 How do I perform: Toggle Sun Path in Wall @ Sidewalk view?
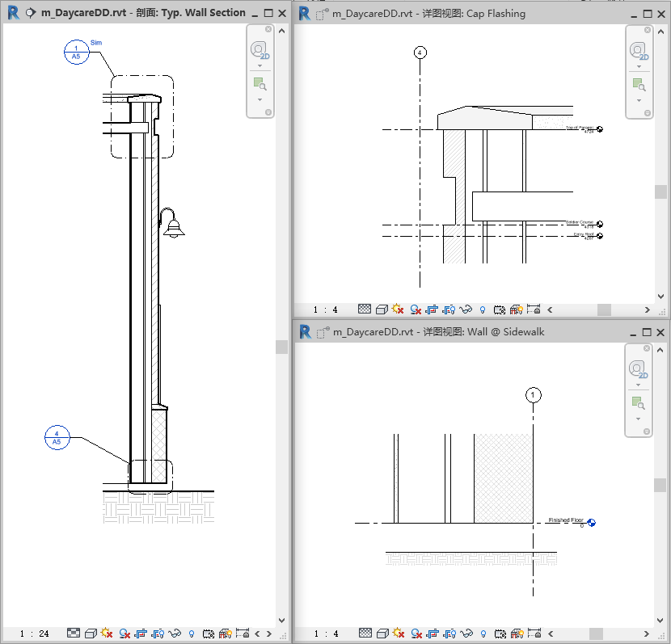point(399,633)
